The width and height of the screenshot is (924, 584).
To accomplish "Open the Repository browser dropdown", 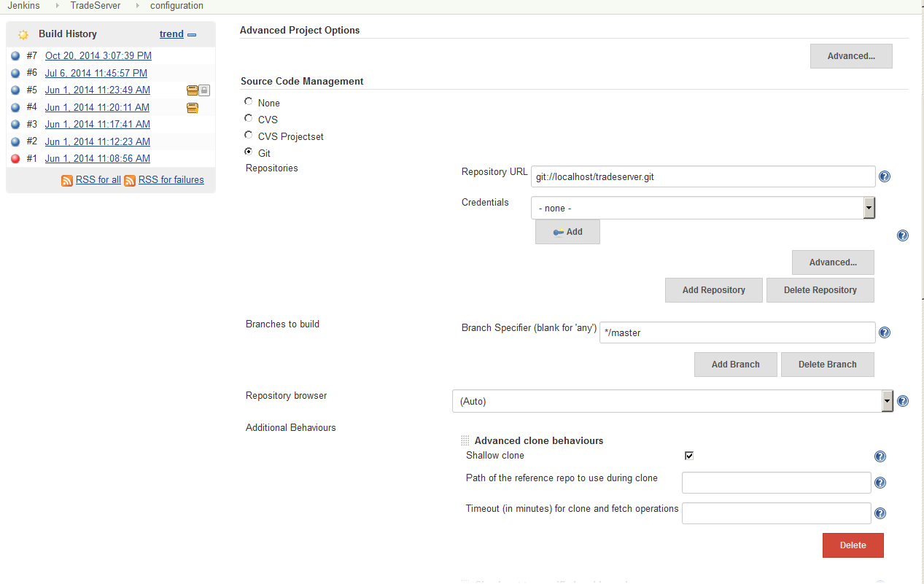I will pyautogui.click(x=672, y=401).
